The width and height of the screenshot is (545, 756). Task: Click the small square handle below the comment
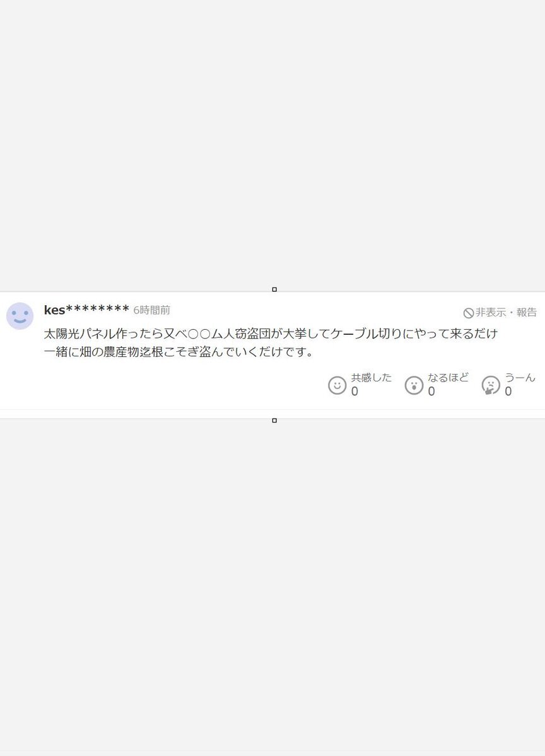(x=274, y=421)
